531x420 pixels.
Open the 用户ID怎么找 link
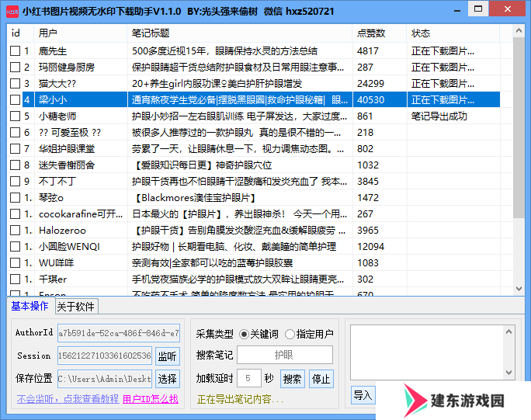151,399
